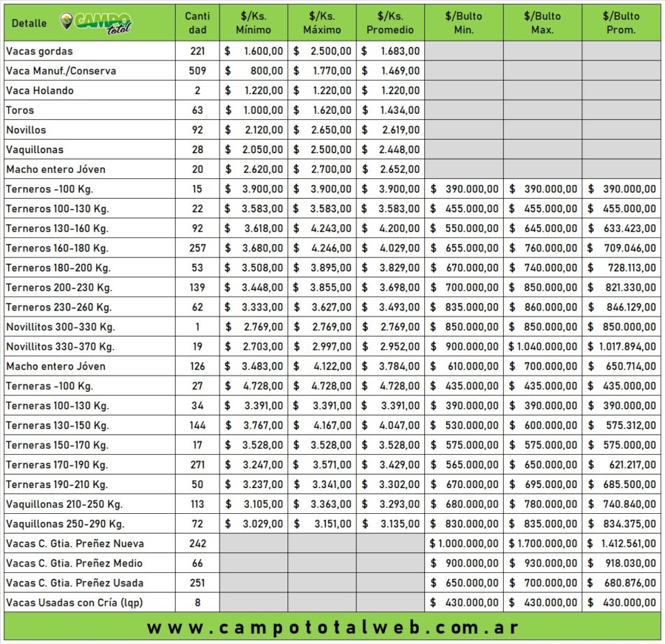This screenshot has width=665, height=644.
Task: Select the Vacas Usadas con Cría row label
Action: 74,603
